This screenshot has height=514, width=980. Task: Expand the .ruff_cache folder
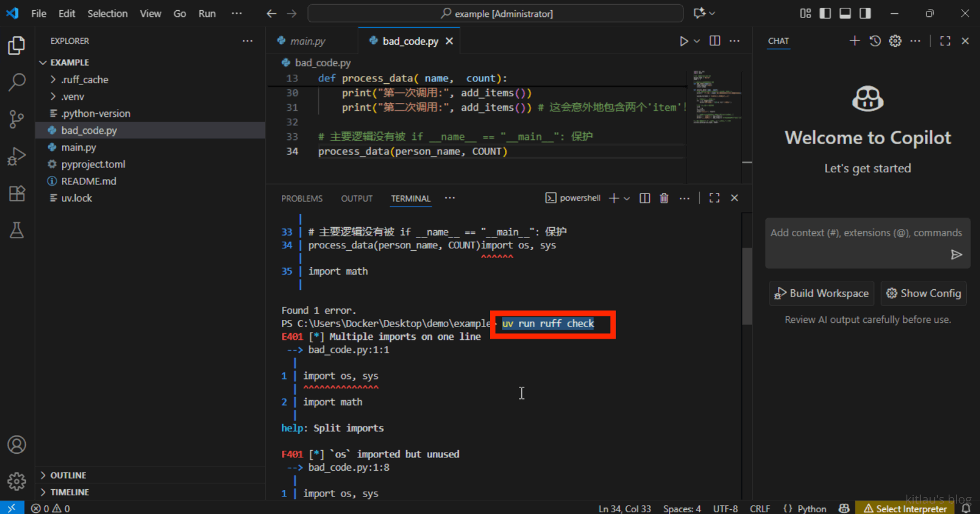[84, 80]
